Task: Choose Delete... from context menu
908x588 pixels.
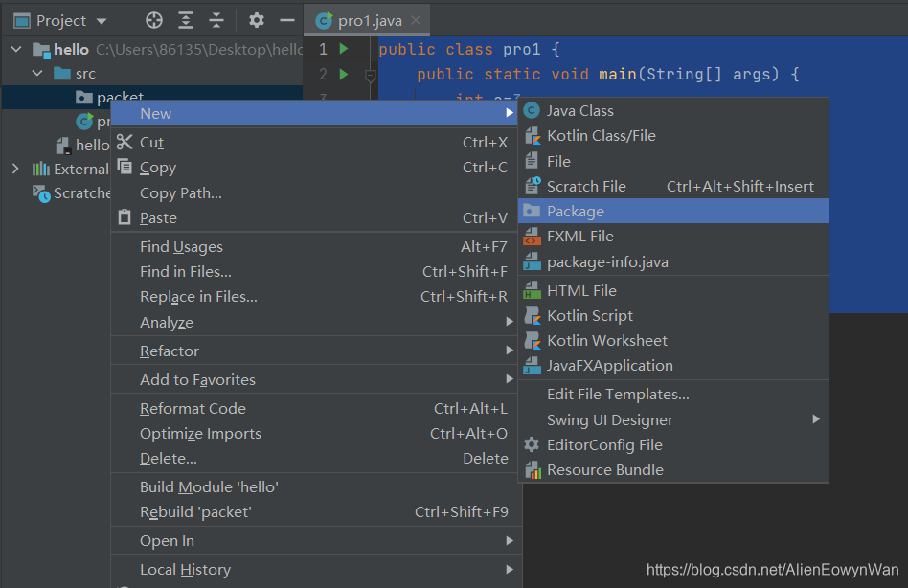Action: coord(316,459)
